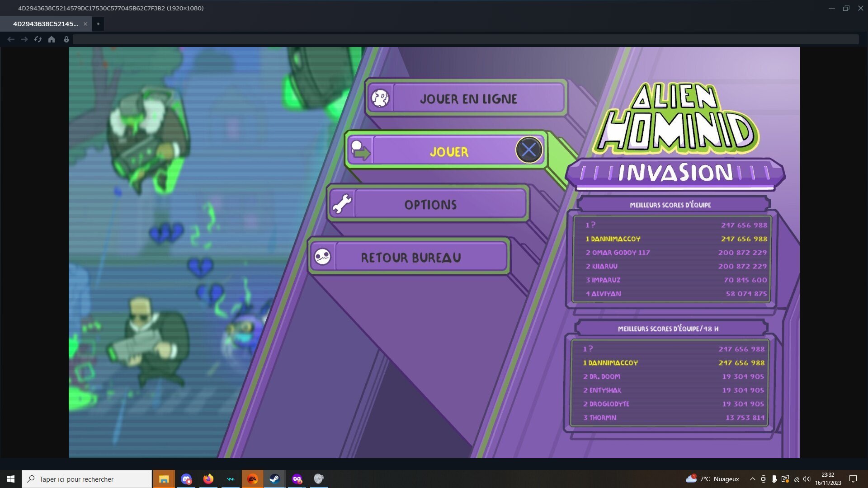868x488 pixels.
Task: Click the score 13 753 814
Action: pos(745,418)
